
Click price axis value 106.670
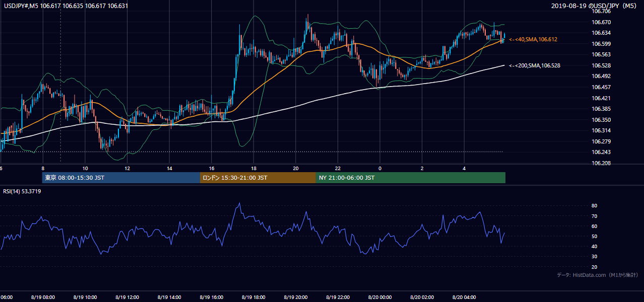601,22
